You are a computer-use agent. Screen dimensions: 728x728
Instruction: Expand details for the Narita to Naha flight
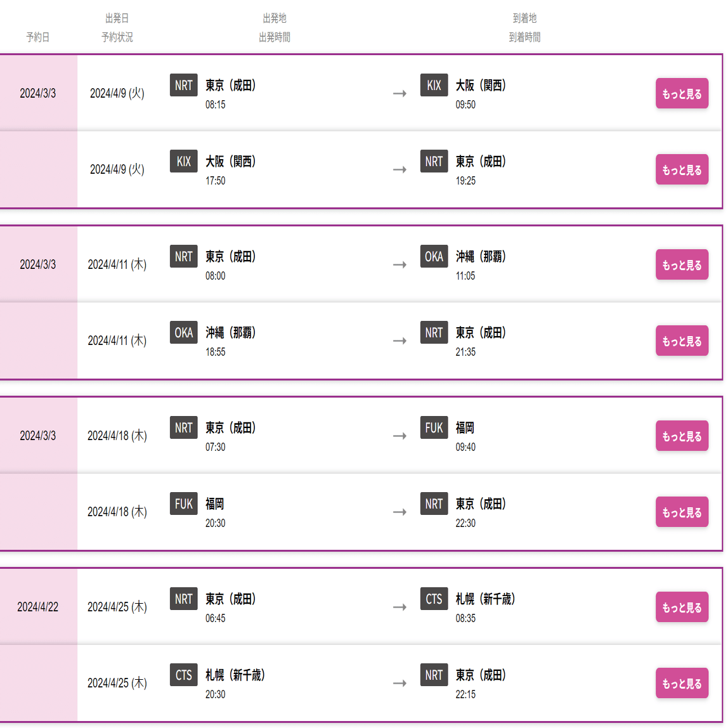click(682, 265)
